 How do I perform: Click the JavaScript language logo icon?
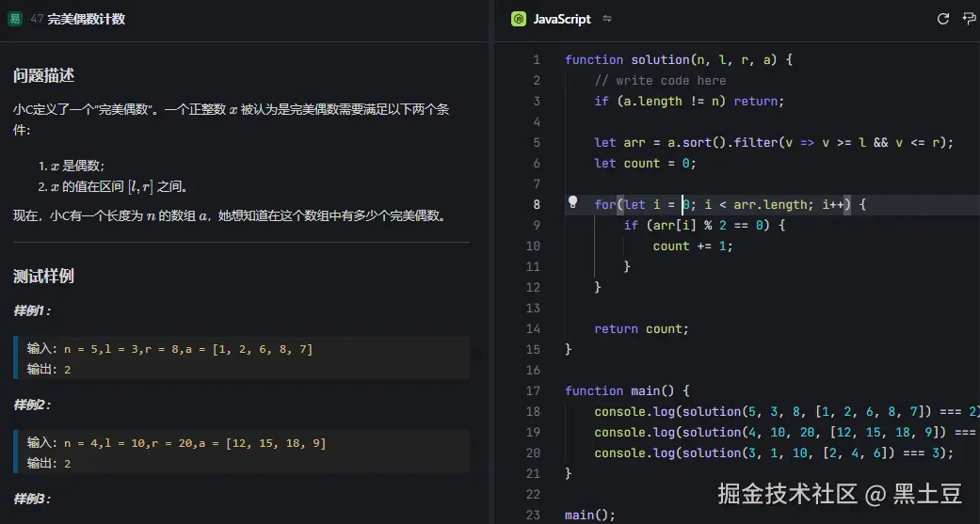point(518,19)
